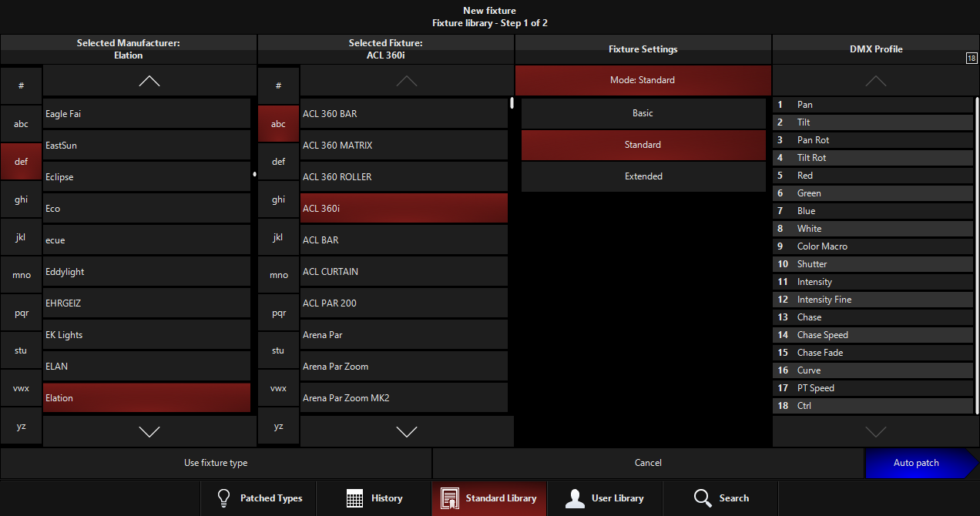This screenshot has width=980, height=516.
Task: Click the blue Auto patch button
Action: click(921, 463)
